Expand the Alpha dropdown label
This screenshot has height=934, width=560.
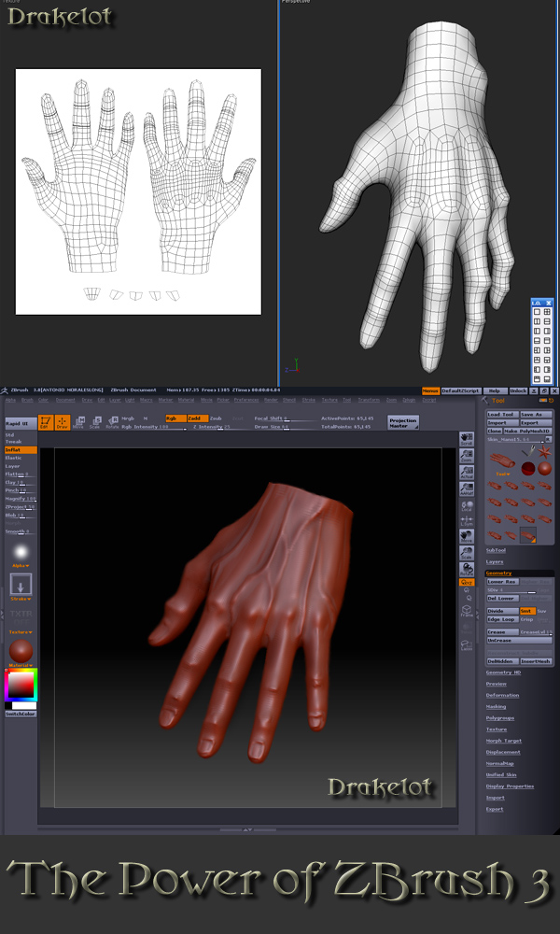[x=21, y=566]
